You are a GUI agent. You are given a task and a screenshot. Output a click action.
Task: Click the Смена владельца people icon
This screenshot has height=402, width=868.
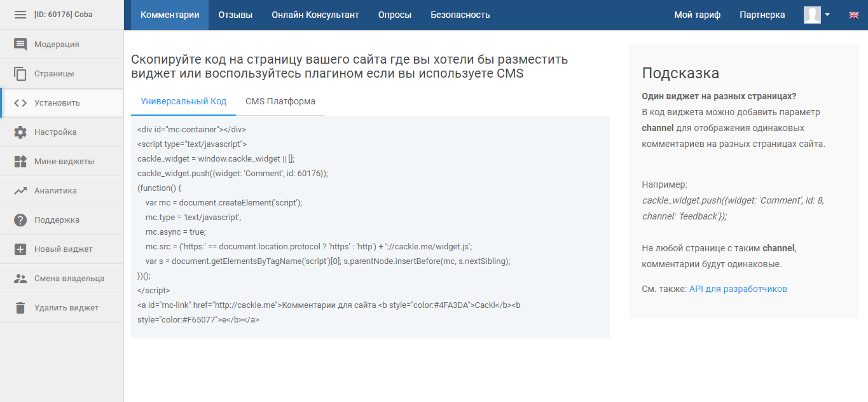point(20,279)
